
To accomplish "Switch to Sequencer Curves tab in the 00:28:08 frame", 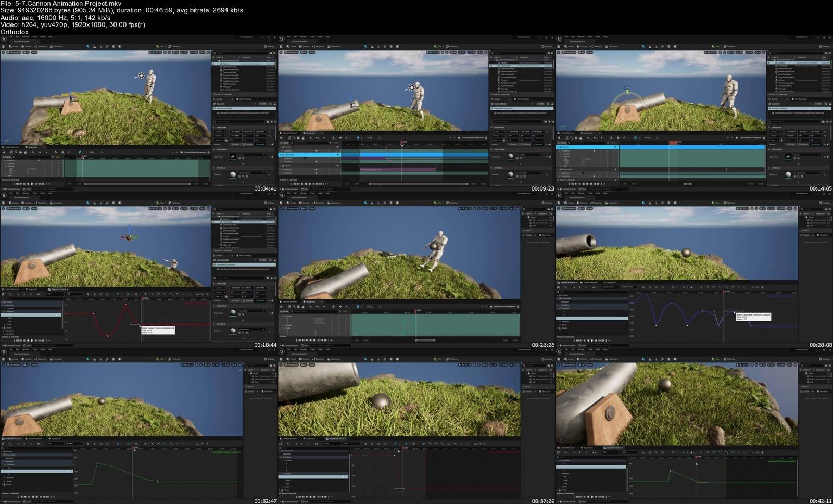I will pyautogui.click(x=568, y=282).
